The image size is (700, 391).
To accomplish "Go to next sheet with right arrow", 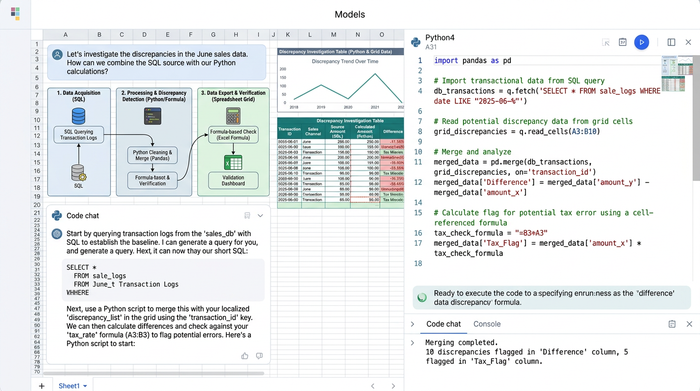I will coord(393,386).
